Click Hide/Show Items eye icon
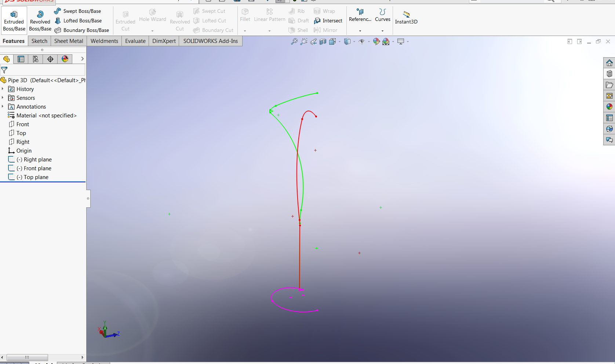The image size is (615, 364). point(361,41)
